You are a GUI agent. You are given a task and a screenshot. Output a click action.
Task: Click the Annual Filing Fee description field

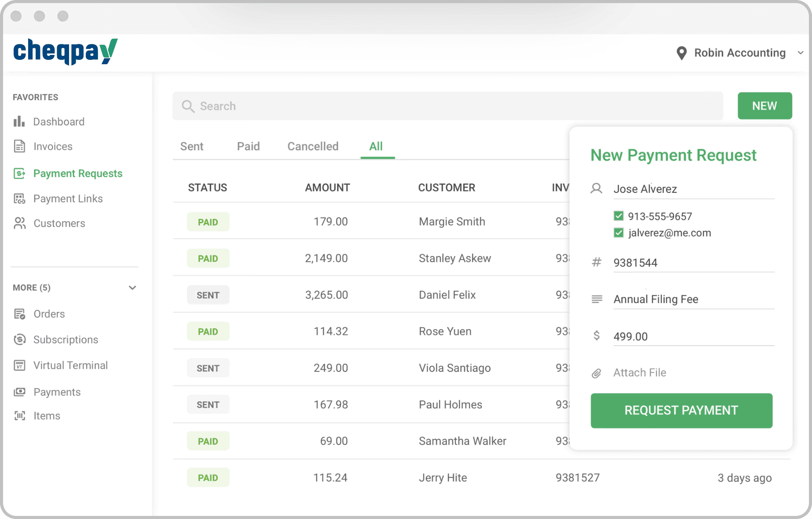tap(694, 299)
